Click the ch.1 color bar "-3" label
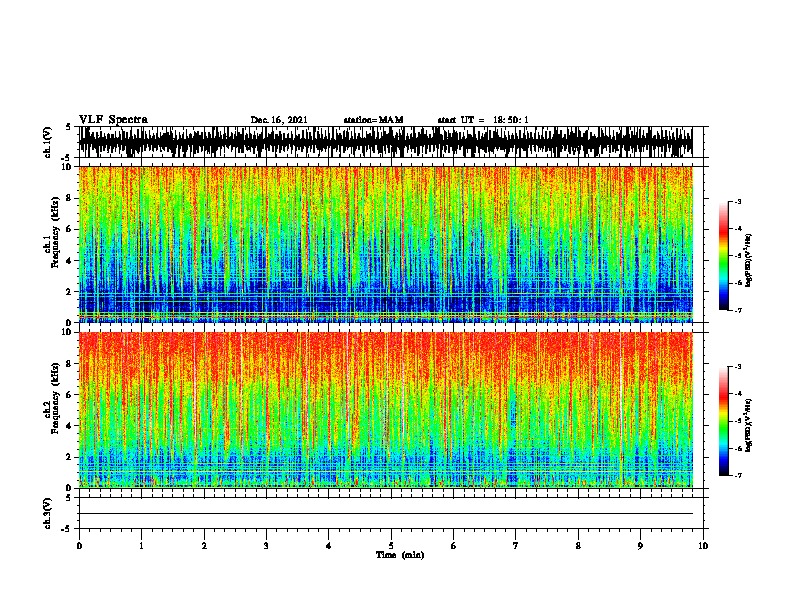This screenshot has width=792, height=612. (x=738, y=202)
